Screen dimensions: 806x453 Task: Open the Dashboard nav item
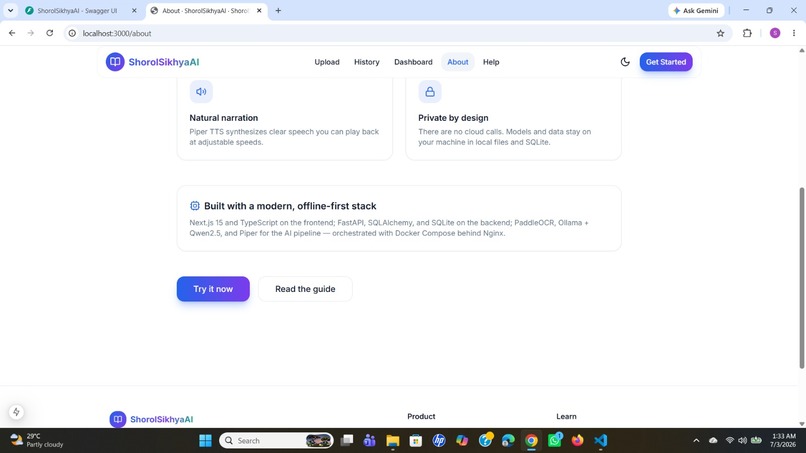(413, 62)
